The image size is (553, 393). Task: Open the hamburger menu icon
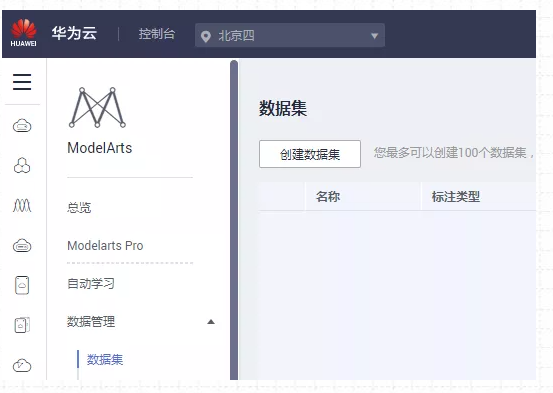22,82
